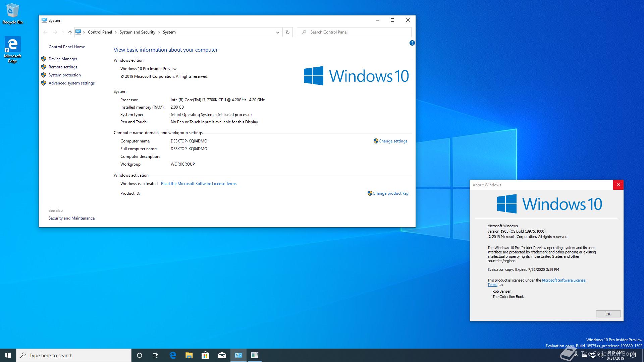Click the System window title icon

click(44, 20)
